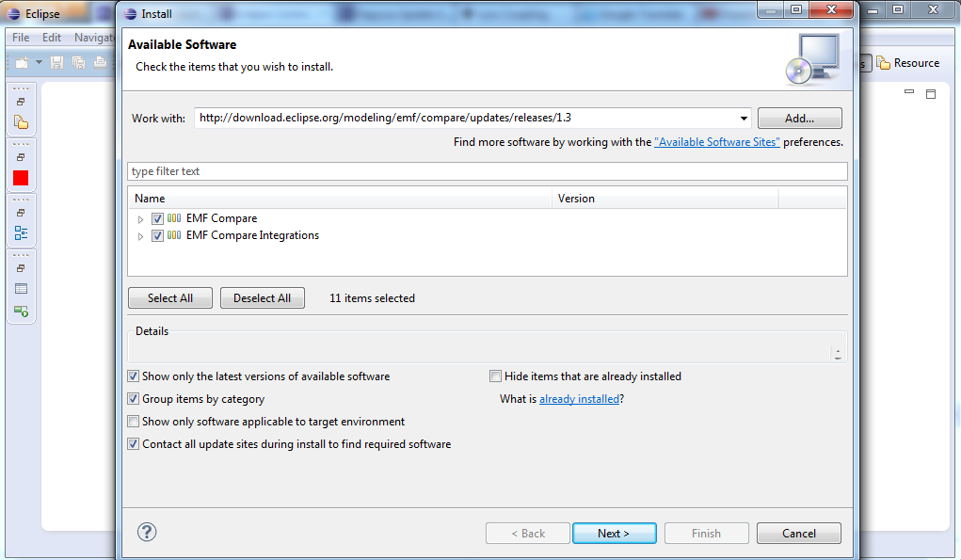Image resolution: width=961 pixels, height=560 pixels.
Task: Minimize the Eclipse editor area
Action: coord(909,92)
